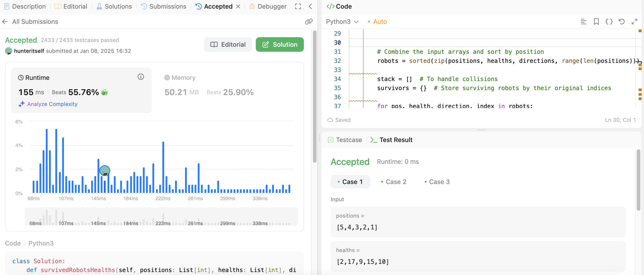Collapse the left panel with chevron

(310, 7)
